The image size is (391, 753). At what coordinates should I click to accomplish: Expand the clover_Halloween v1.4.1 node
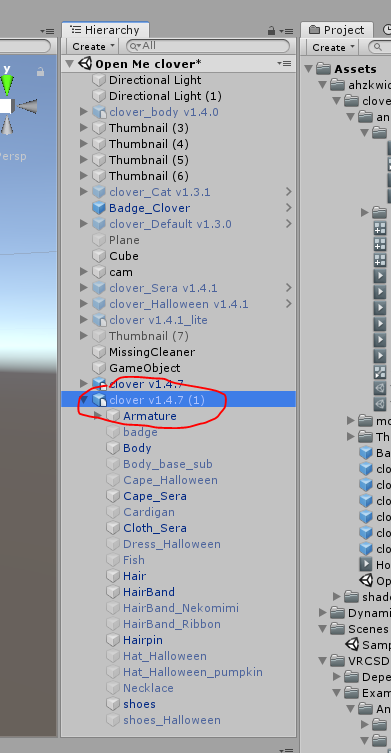[x=84, y=304]
